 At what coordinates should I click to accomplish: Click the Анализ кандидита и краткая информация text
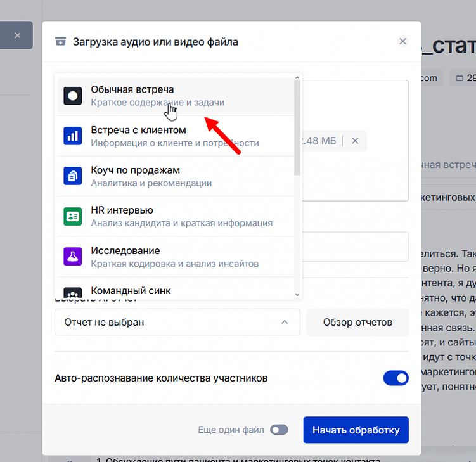[181, 223]
